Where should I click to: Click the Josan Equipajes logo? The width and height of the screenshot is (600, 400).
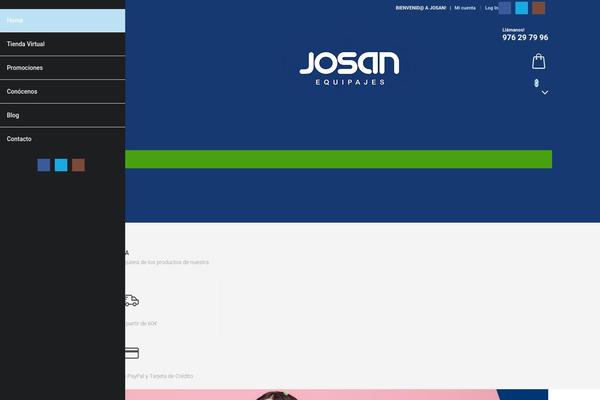[x=349, y=68]
